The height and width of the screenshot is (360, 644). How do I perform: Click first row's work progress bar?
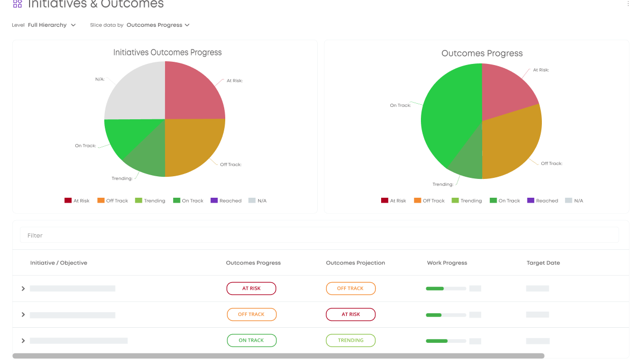[x=446, y=289]
